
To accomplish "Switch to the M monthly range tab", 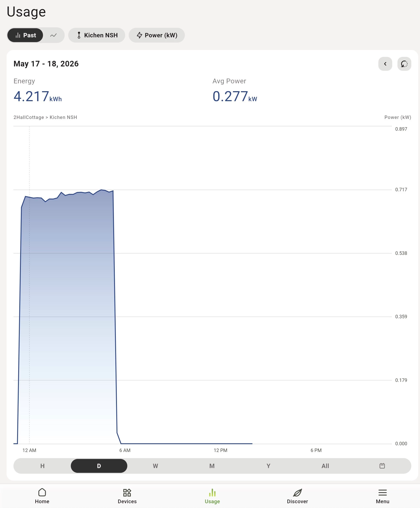I will click(x=212, y=466).
